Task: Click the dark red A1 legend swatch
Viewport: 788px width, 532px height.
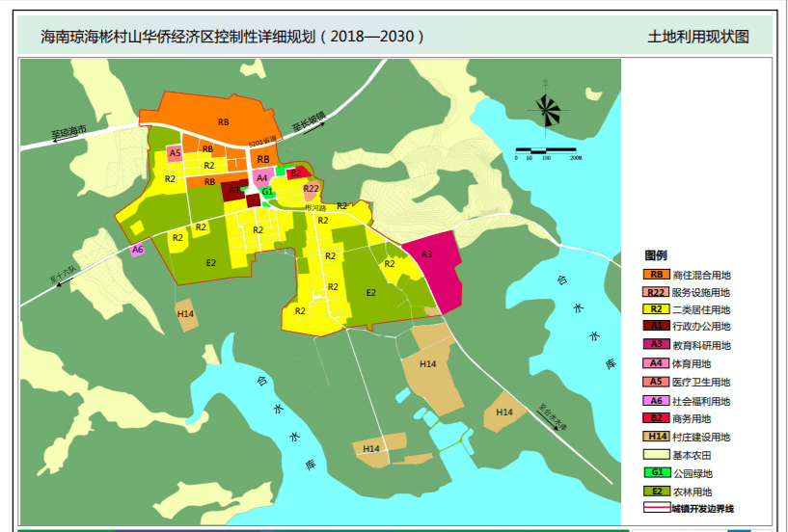Action: click(657, 327)
